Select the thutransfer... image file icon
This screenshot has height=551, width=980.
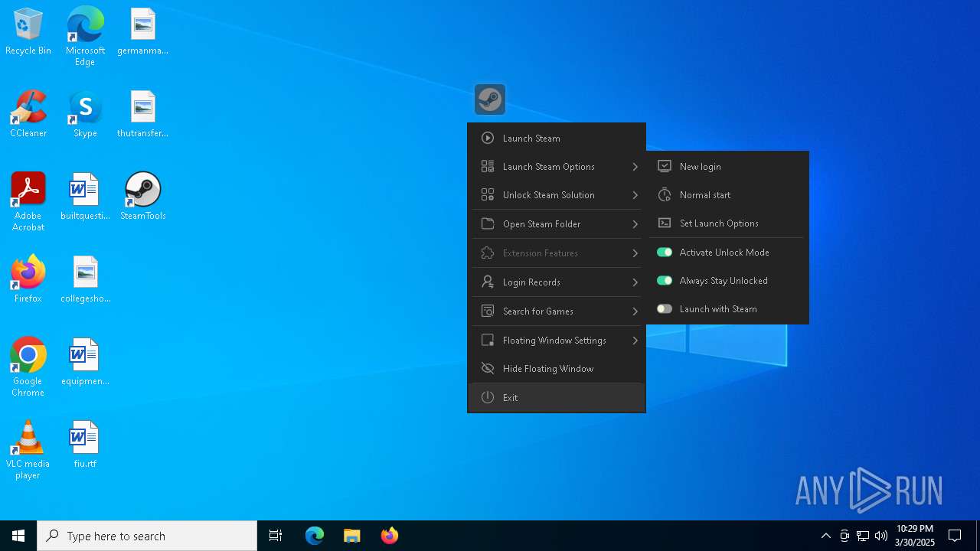[x=143, y=113]
